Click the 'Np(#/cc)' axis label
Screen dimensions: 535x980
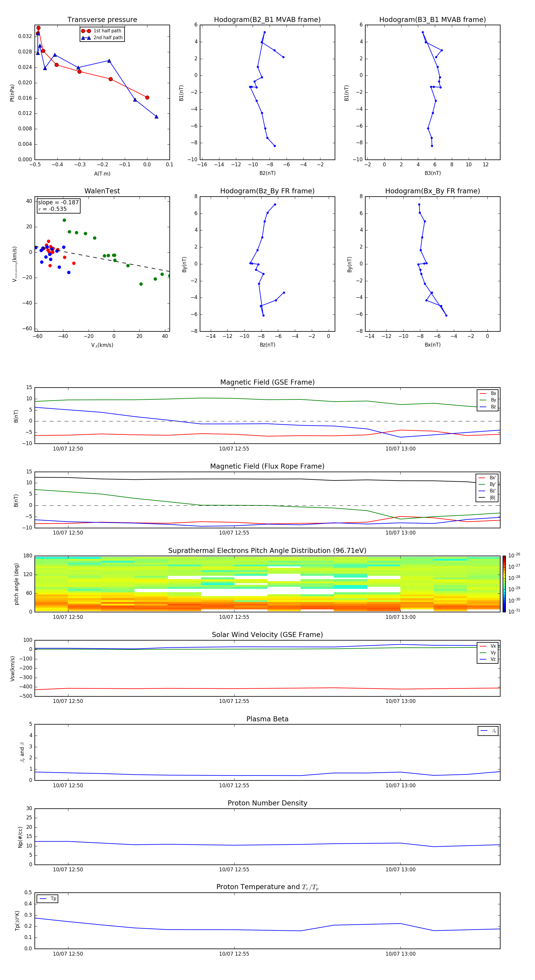click(x=20, y=837)
